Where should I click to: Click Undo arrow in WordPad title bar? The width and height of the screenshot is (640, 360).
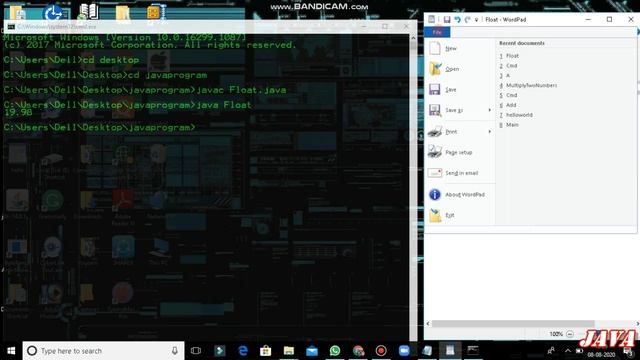pos(458,20)
